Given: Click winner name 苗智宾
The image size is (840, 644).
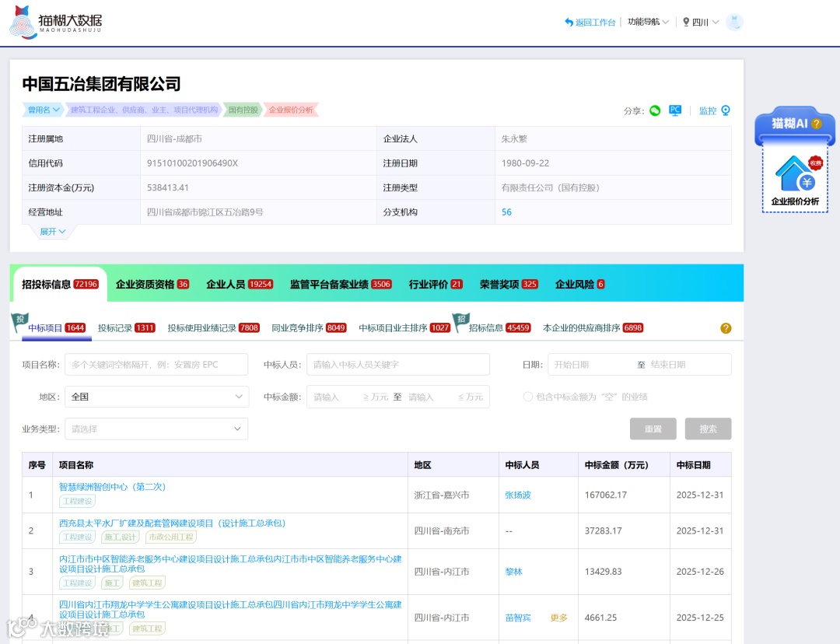Looking at the screenshot, I should (x=517, y=618).
